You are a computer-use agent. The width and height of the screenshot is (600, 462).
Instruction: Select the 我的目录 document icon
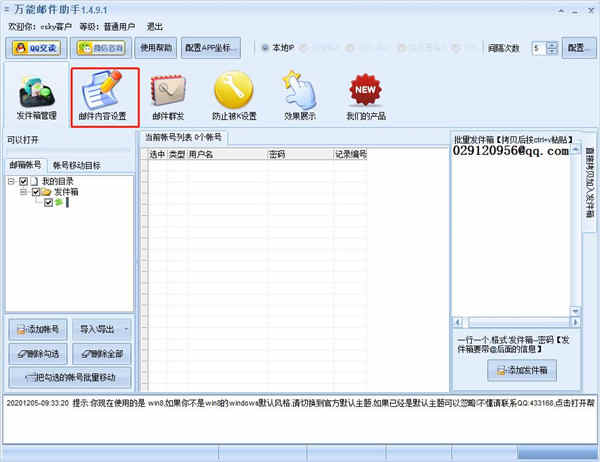(34, 181)
